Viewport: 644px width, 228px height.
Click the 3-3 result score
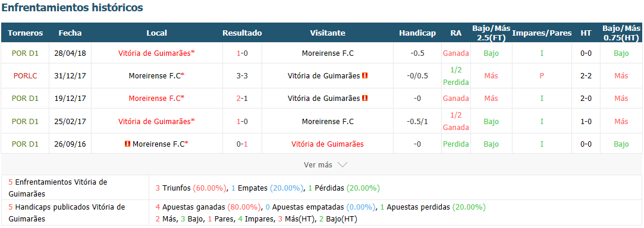coord(242,76)
